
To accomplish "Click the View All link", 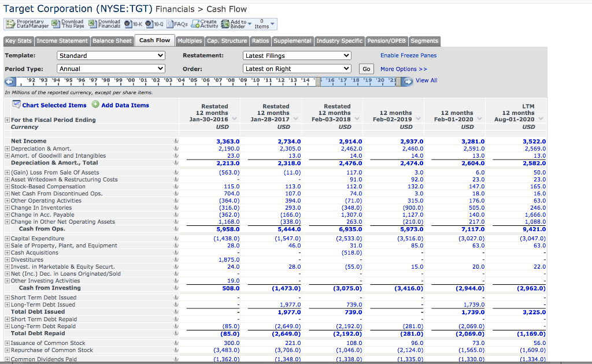I will [x=425, y=80].
